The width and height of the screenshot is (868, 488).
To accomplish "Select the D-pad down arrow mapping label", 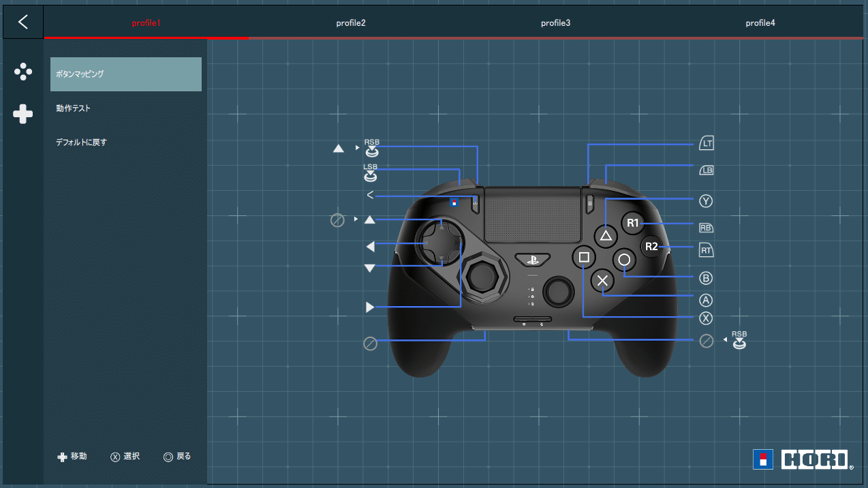I will (x=370, y=269).
